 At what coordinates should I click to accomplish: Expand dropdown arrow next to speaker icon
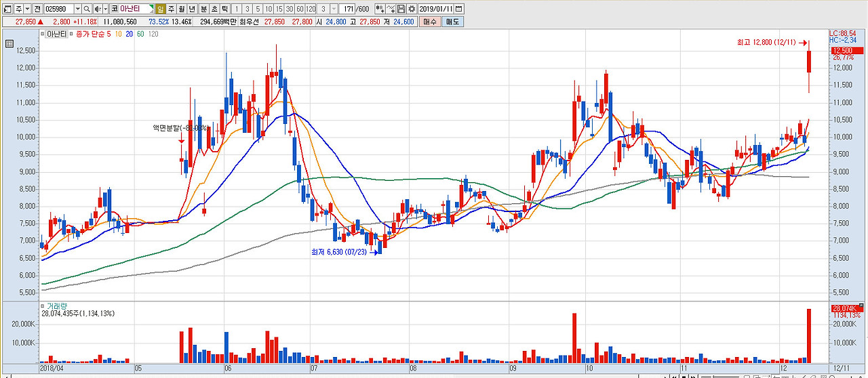pyautogui.click(x=105, y=9)
